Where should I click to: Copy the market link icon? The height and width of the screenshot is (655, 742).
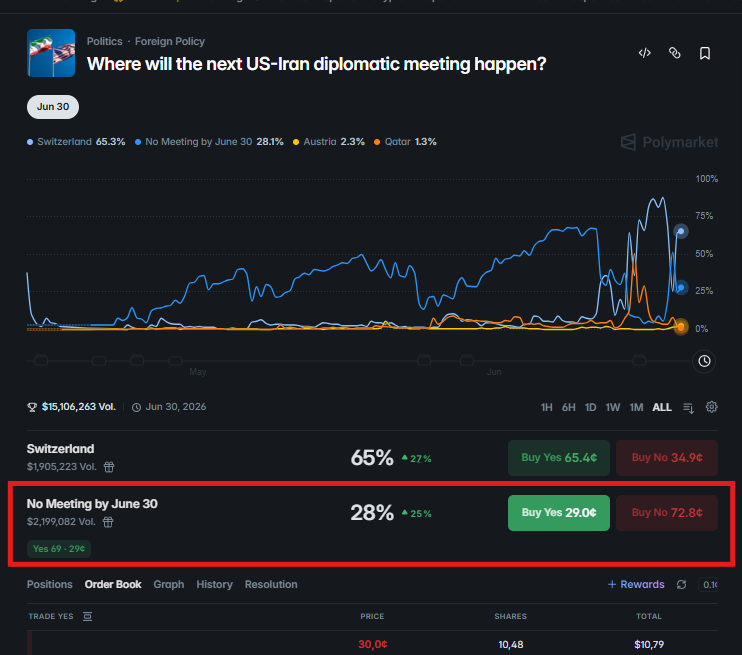click(x=674, y=53)
